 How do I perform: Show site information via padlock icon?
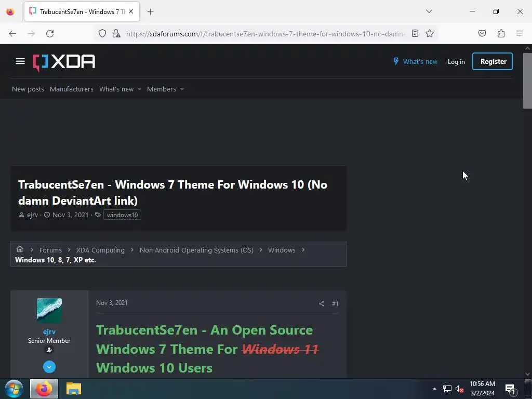click(116, 34)
